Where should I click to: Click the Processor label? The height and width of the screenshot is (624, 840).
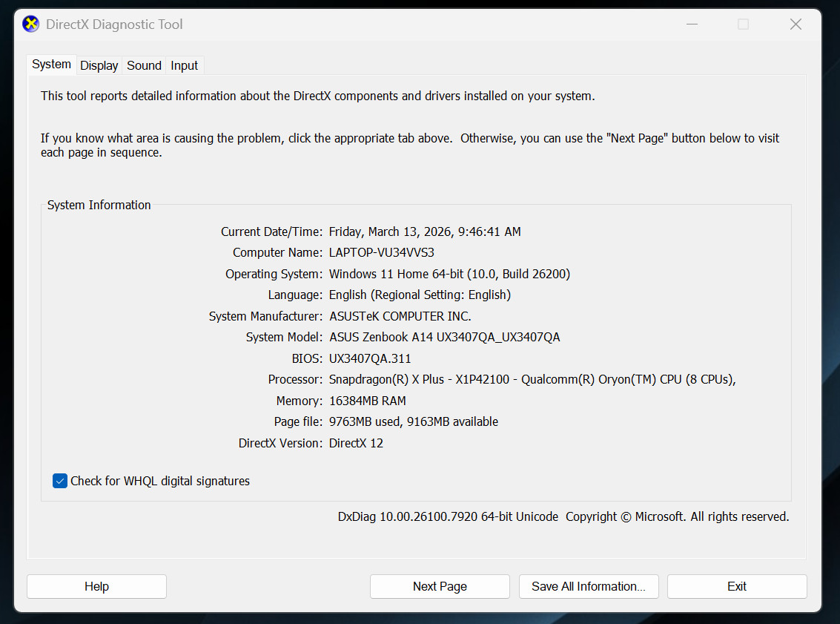pyautogui.click(x=295, y=380)
